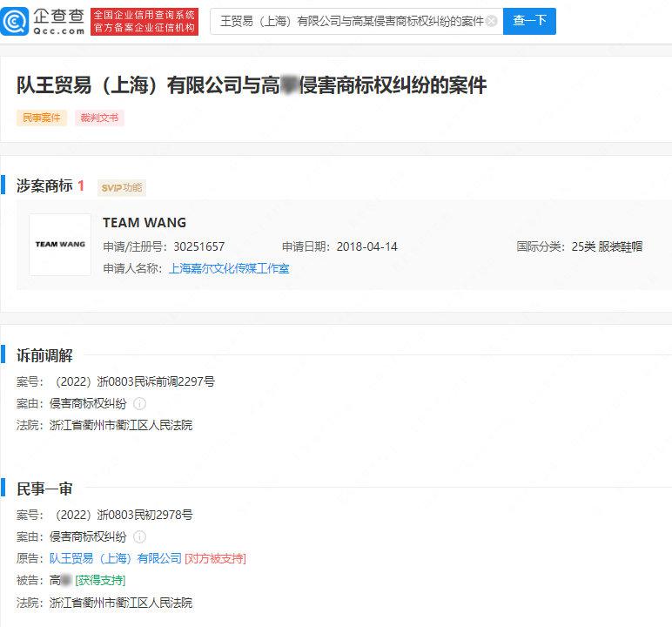Focus the company search input field
This screenshot has height=627, width=672.
pyautogui.click(x=348, y=21)
